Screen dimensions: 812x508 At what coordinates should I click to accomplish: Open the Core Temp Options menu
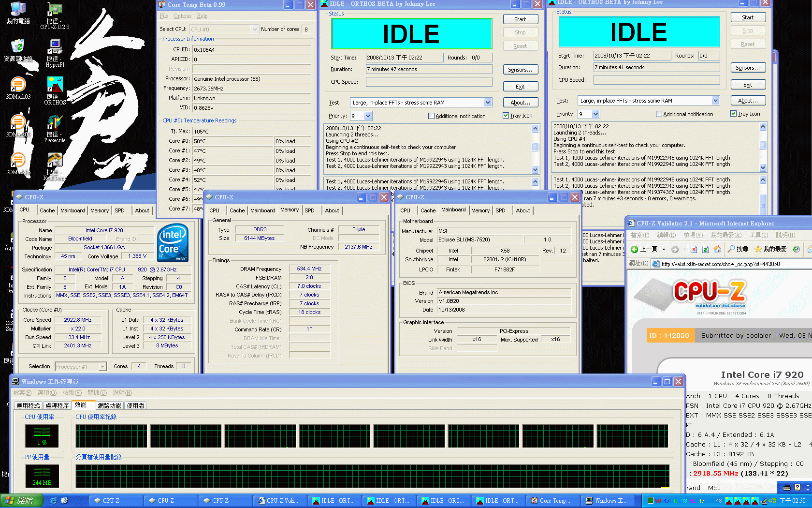click(x=182, y=16)
